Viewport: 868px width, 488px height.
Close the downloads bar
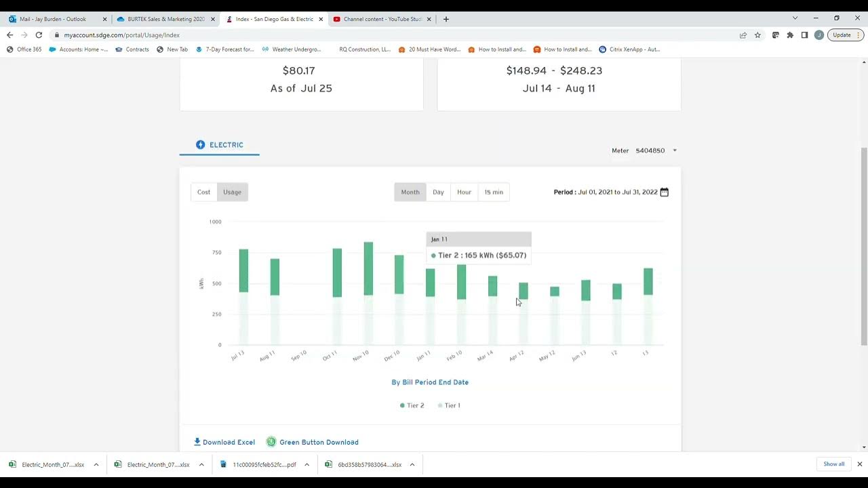pos(859,464)
